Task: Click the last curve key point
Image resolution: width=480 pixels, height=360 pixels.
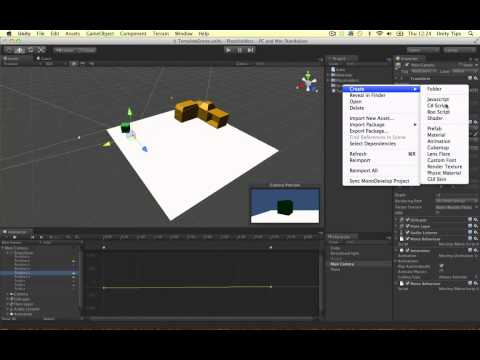Action: point(271,286)
